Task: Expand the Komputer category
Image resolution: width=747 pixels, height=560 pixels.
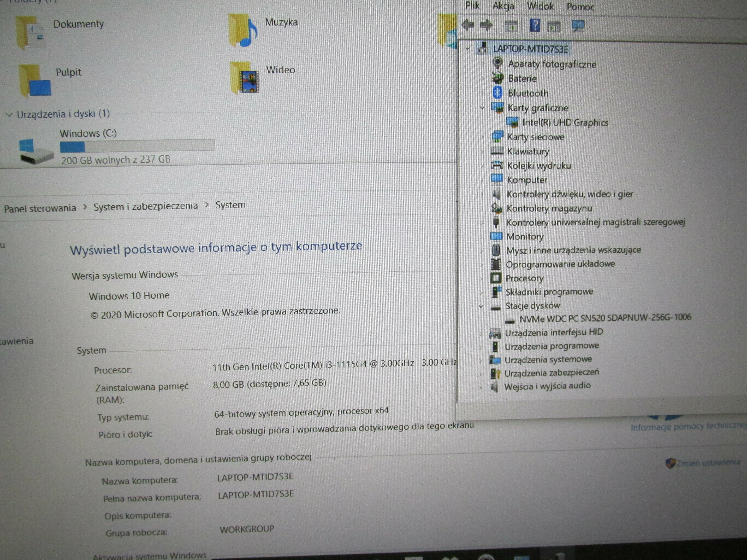Action: tap(482, 180)
